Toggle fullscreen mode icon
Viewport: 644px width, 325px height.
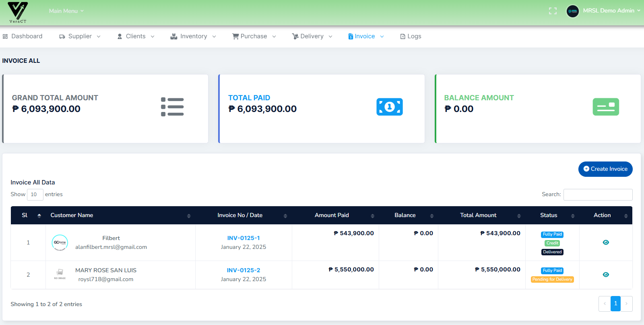(x=553, y=11)
